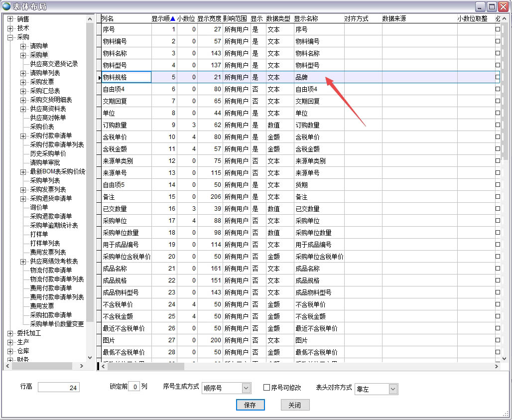Click the 保存 button
Image resolution: width=512 pixels, height=420 pixels.
click(250, 405)
